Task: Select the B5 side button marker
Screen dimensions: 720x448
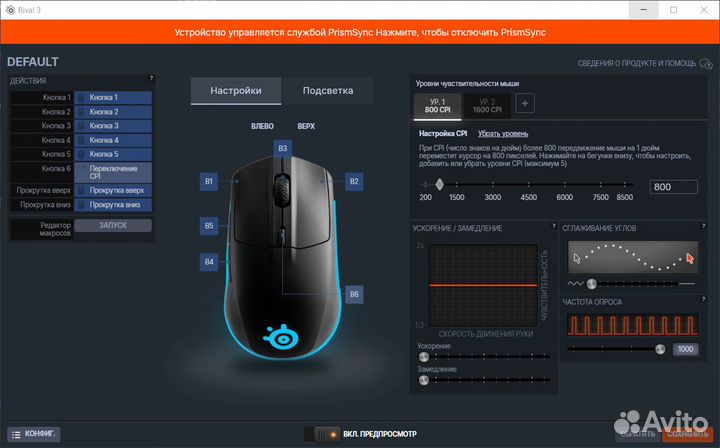Action: tap(209, 226)
